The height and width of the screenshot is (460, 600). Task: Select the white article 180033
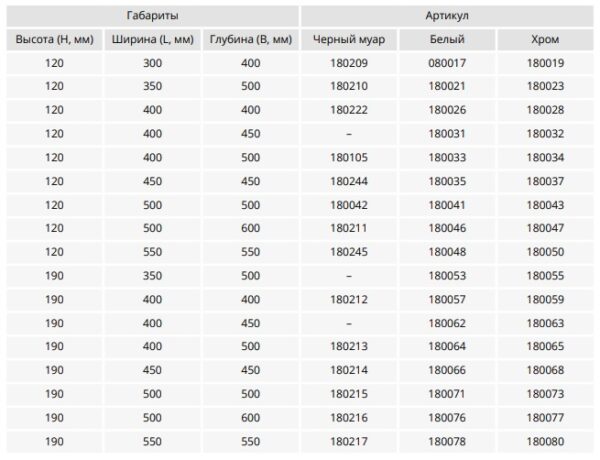[x=447, y=157]
